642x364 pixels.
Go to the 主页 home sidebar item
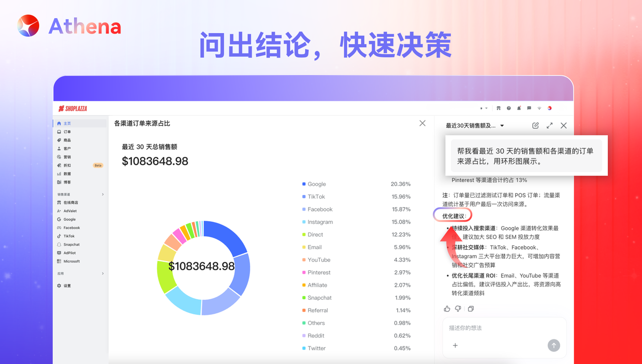[x=80, y=123]
